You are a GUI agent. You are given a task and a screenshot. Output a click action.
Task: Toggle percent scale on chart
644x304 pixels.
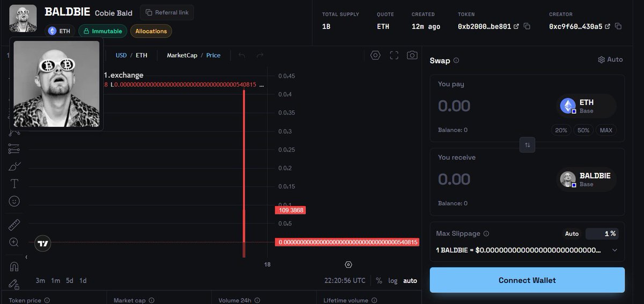(379, 280)
